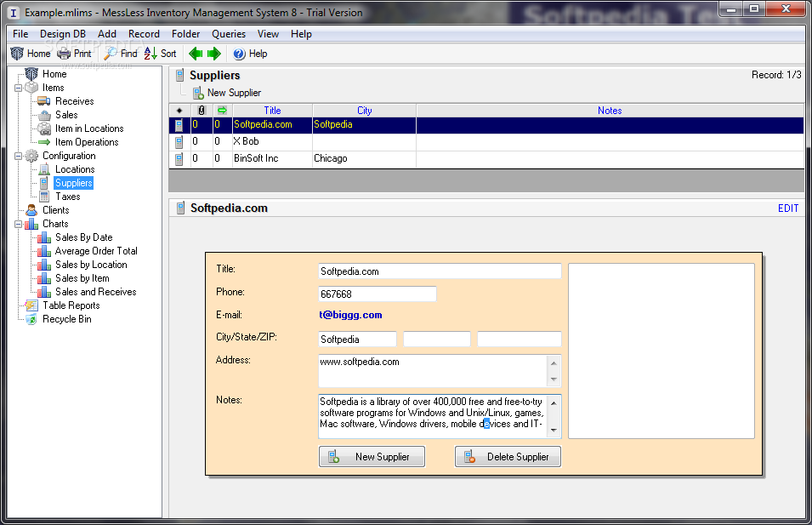812x525 pixels.
Task: Open the Queries menu
Action: (x=229, y=34)
